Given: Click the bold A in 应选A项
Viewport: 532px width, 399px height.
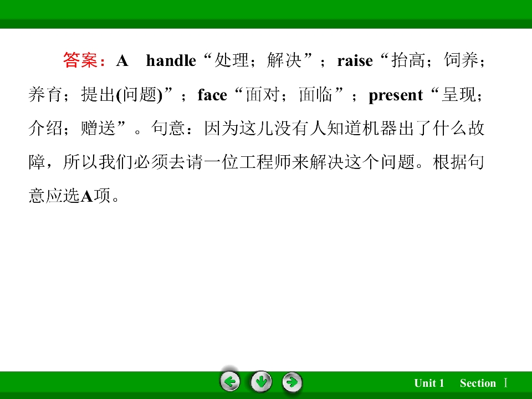Looking at the screenshot, I should point(87,196).
